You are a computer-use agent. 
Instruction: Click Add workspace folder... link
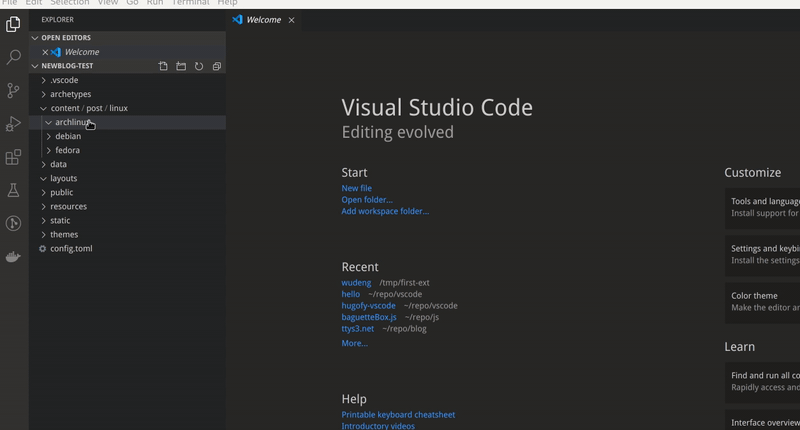tap(385, 211)
